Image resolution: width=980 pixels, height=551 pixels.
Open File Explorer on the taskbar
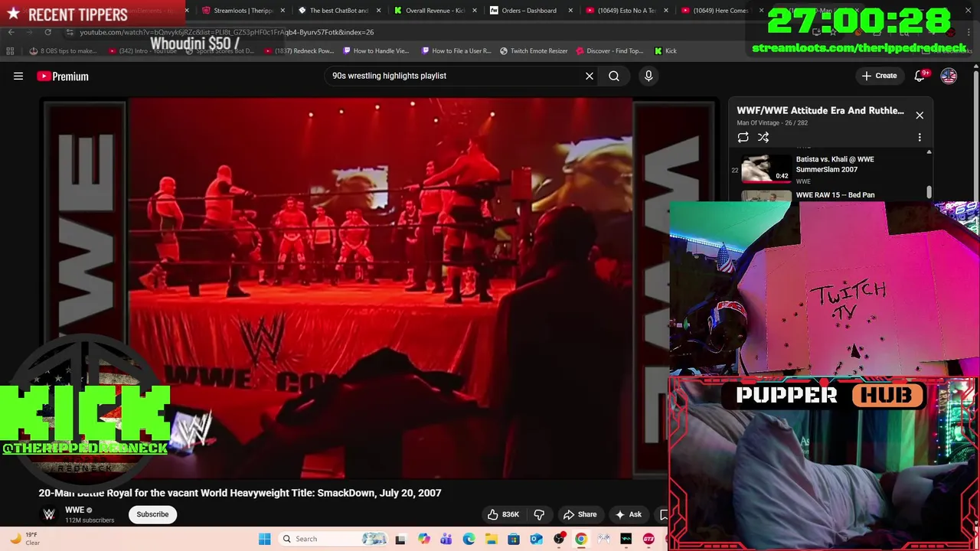[x=491, y=539]
